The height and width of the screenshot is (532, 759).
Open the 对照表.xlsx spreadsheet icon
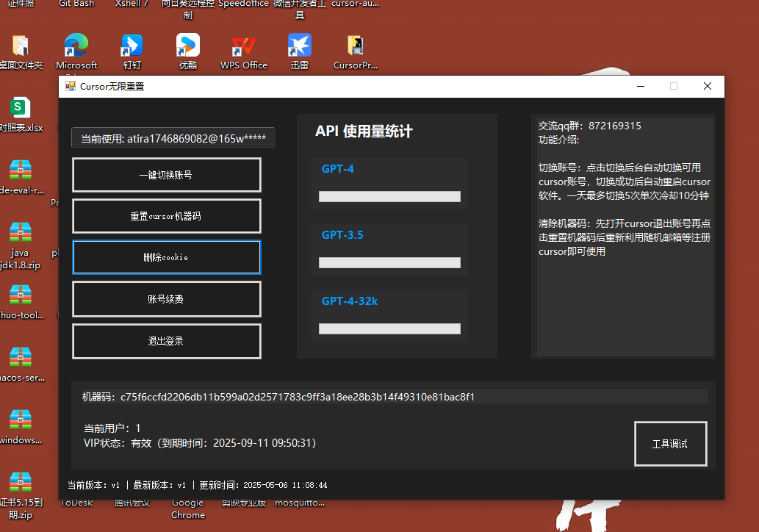[x=21, y=114]
